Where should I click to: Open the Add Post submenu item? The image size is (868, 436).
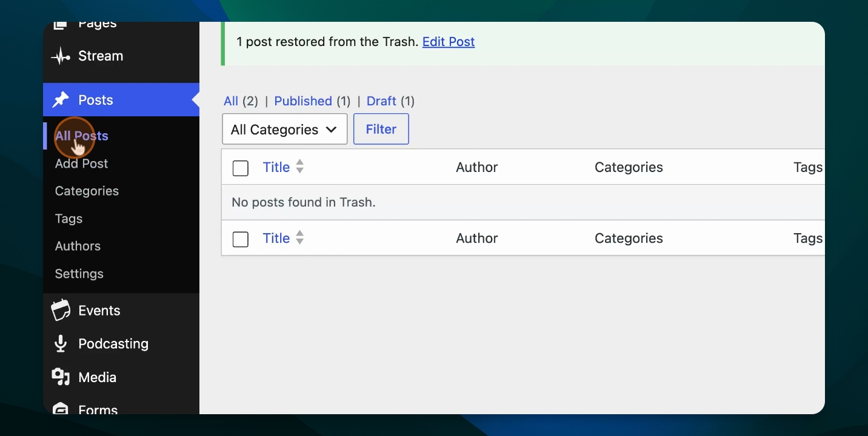coord(81,163)
